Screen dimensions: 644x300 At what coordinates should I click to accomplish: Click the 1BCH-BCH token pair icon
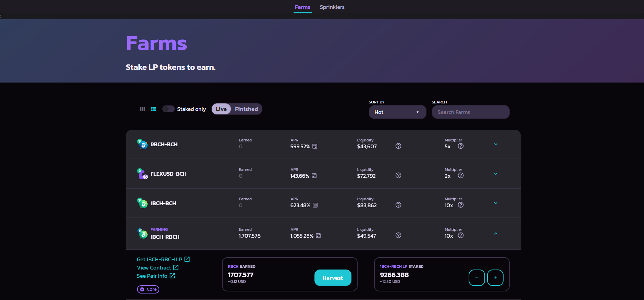[142, 203]
